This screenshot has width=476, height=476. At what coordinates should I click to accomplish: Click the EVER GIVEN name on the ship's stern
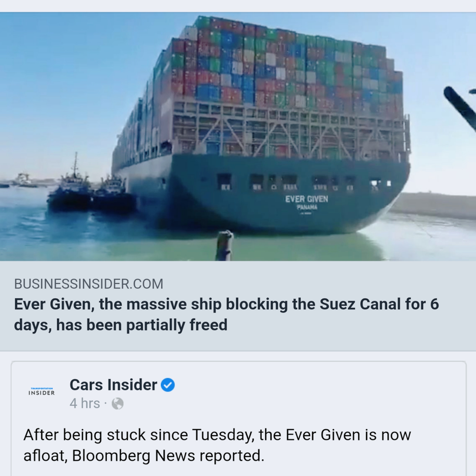tap(306, 199)
